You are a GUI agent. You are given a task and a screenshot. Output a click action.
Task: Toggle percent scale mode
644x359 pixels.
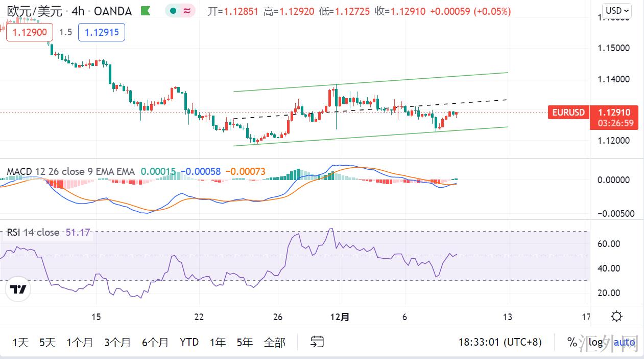point(571,342)
